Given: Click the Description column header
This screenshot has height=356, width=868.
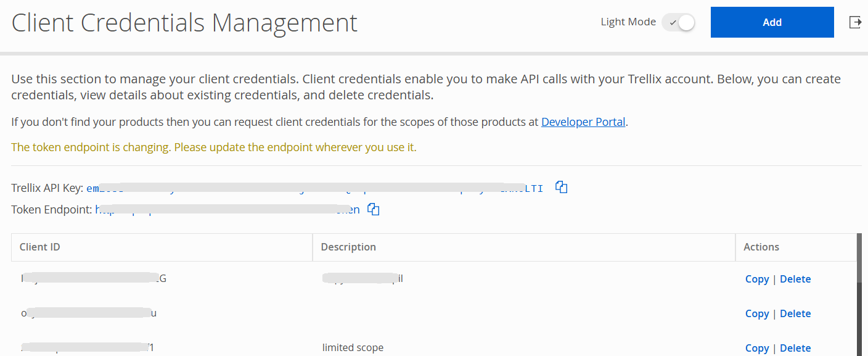Looking at the screenshot, I should 524,247.
